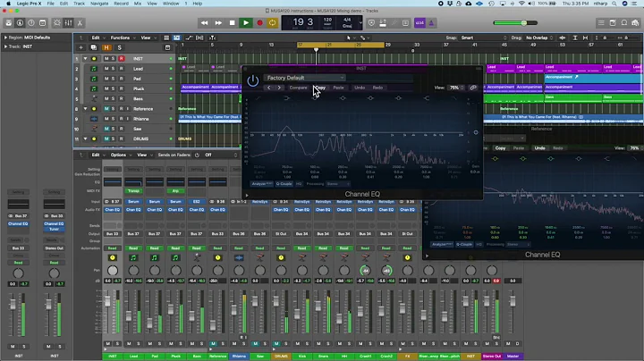This screenshot has height=361, width=644.
Task: Open Factory Default preset dropdown
Action: 305,78
